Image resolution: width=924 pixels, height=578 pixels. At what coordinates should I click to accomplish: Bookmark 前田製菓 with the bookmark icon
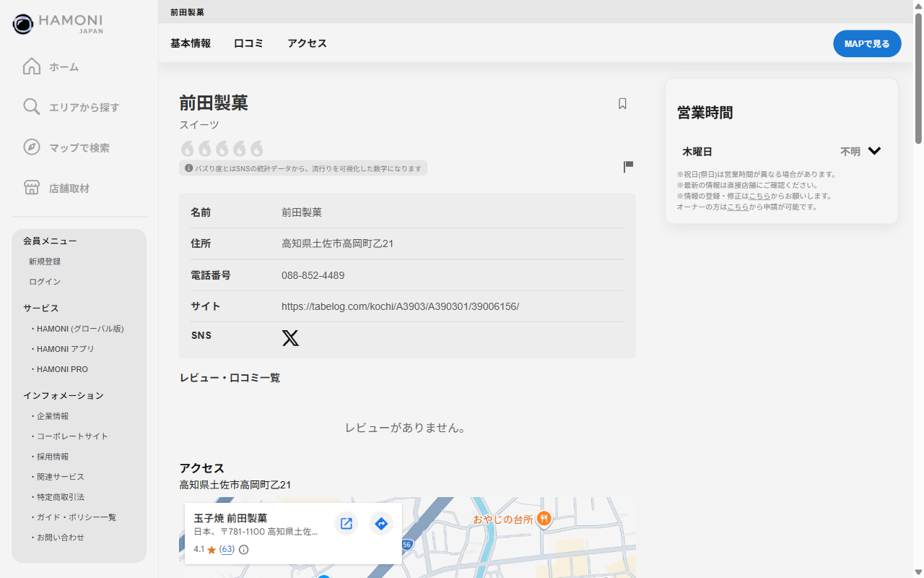coord(622,104)
